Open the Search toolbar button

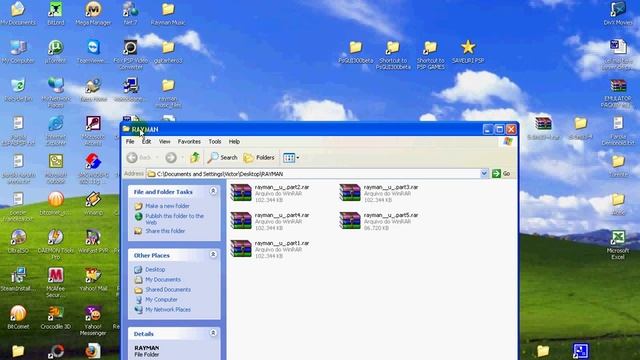coord(222,157)
